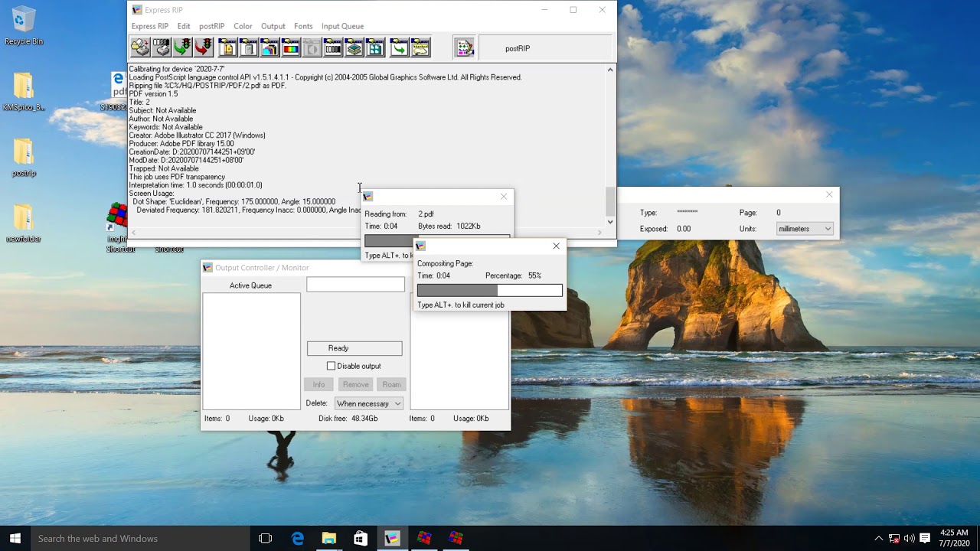The height and width of the screenshot is (551, 980).
Task: Stop inputs with the red traffic light icon
Action: [204, 48]
